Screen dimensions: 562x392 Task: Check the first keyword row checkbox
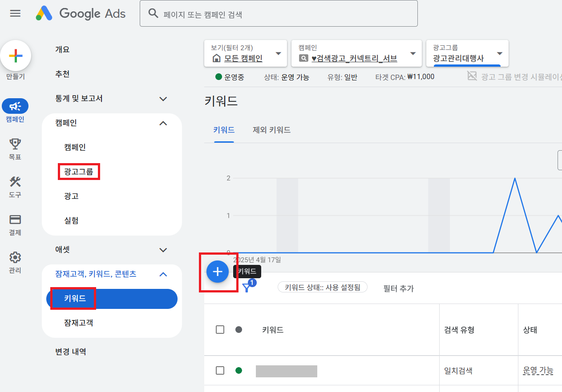220,370
